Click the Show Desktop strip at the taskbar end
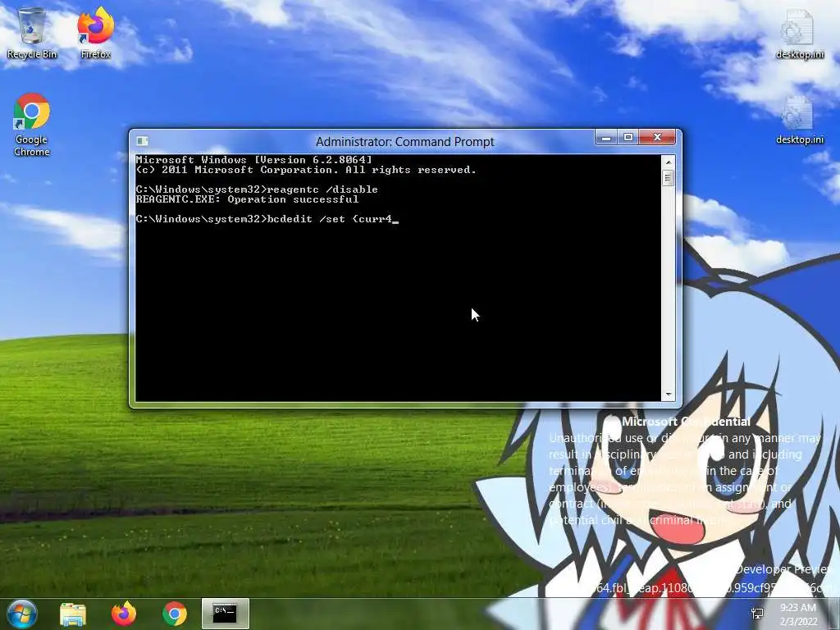The image size is (840, 630). [834, 614]
